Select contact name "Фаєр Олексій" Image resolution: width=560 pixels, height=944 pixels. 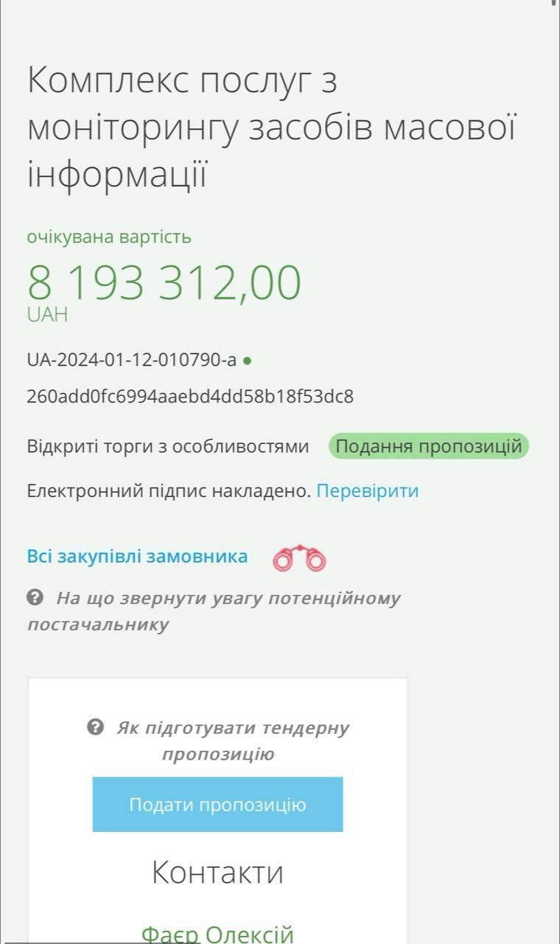(217, 934)
